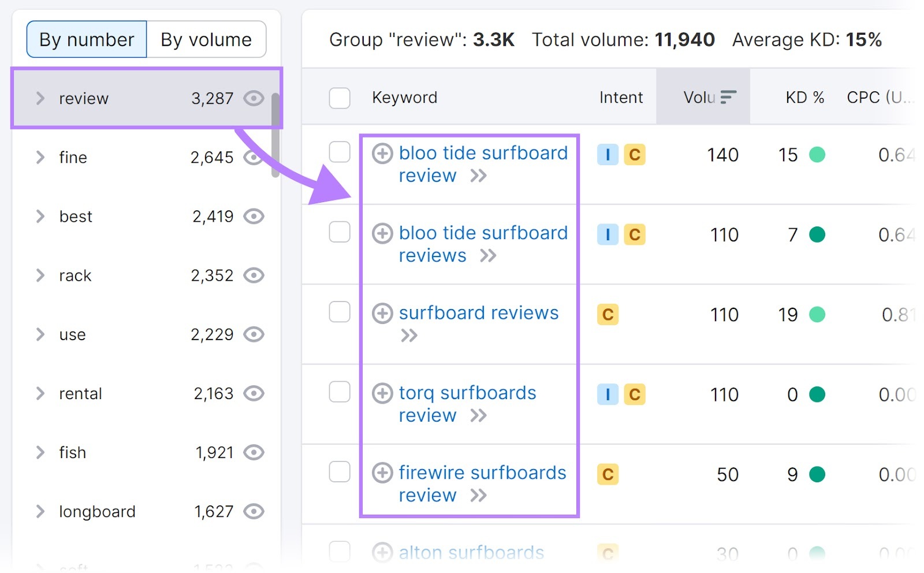Viewport: 924px width, 573px height.
Task: Expand the 'rack' group chevron
Action: pos(40,275)
